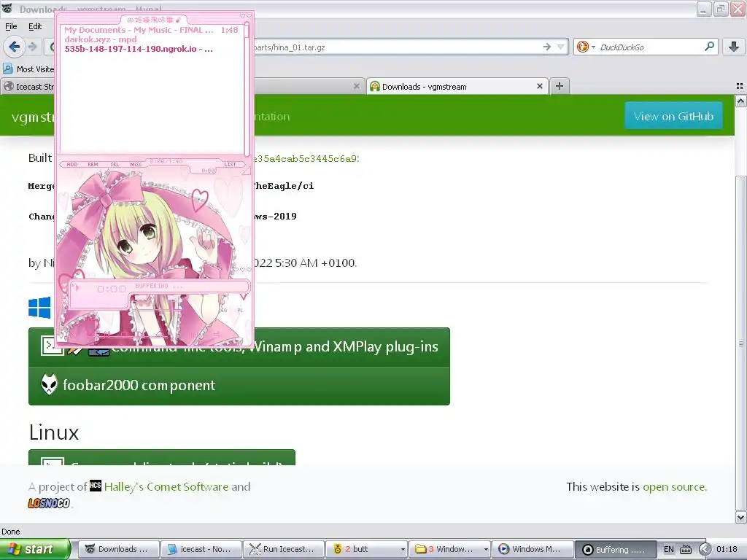Click the page scrollbar up arrow
The image size is (747, 560).
[x=741, y=101]
